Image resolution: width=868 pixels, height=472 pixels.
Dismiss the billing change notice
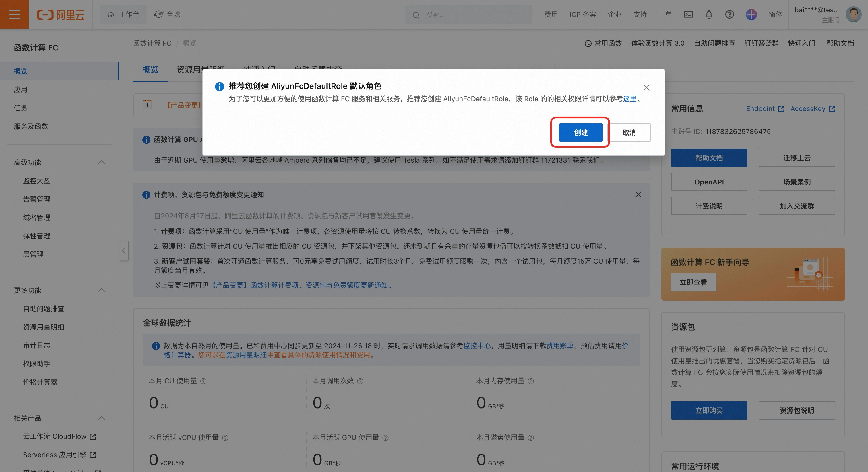(x=638, y=195)
